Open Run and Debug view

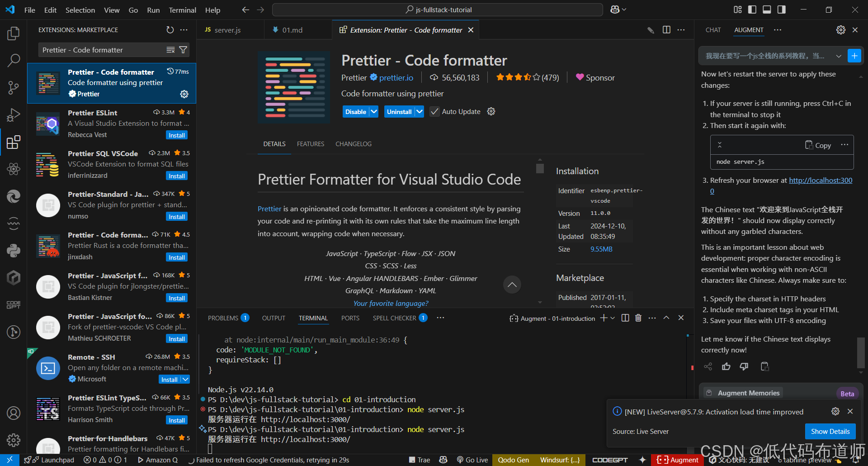(14, 115)
